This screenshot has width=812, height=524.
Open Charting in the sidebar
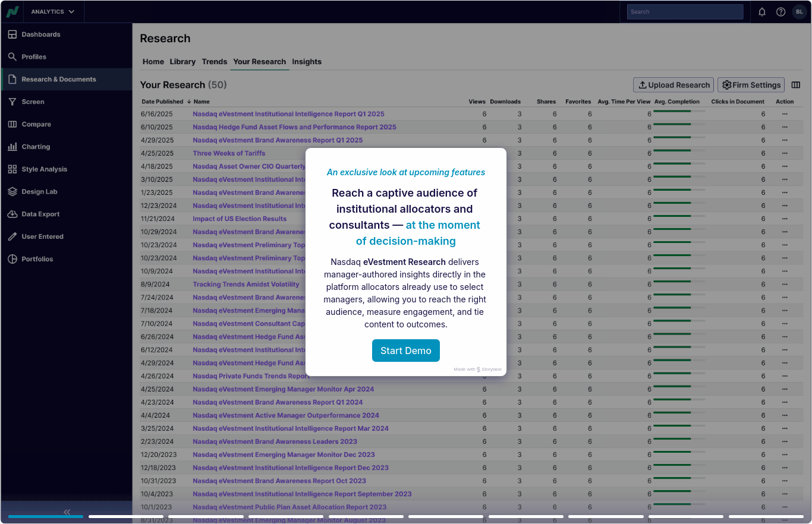click(66, 147)
